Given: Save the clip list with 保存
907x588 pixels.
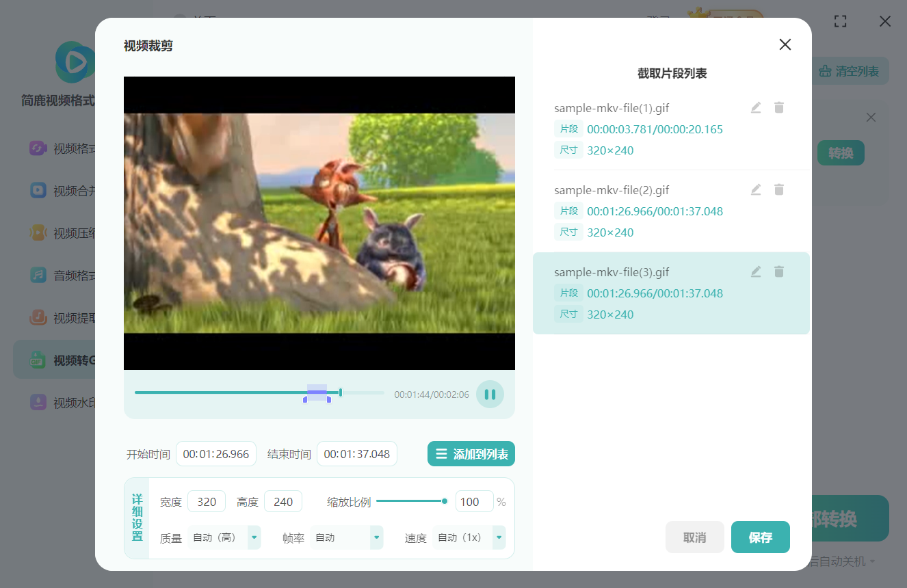Looking at the screenshot, I should coord(760,537).
